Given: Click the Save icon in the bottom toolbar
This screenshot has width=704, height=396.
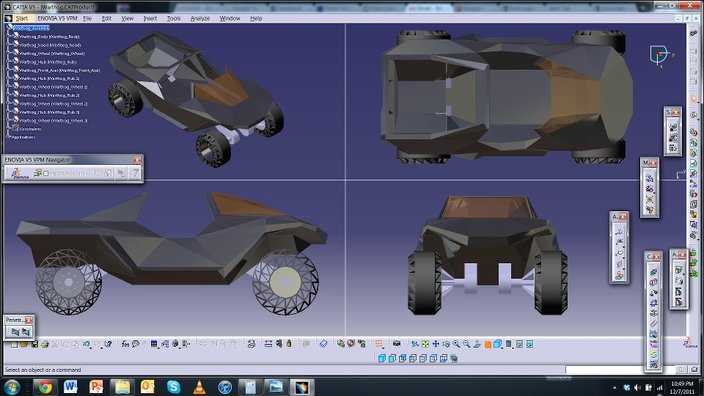Looking at the screenshot, I should (35, 344).
